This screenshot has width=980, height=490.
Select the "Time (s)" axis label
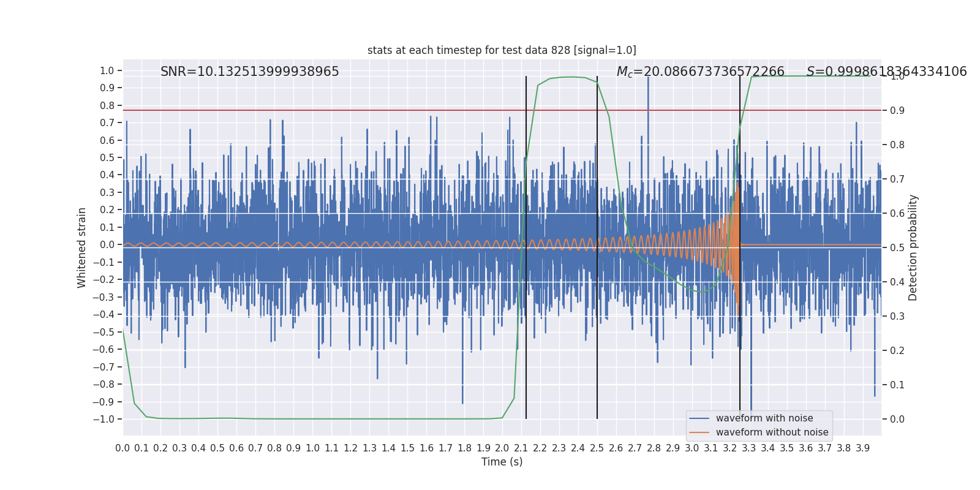point(502,462)
